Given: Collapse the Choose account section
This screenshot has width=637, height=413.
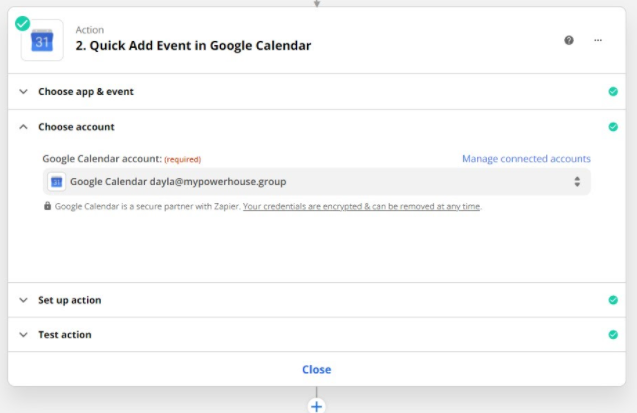Looking at the screenshot, I should [76, 127].
